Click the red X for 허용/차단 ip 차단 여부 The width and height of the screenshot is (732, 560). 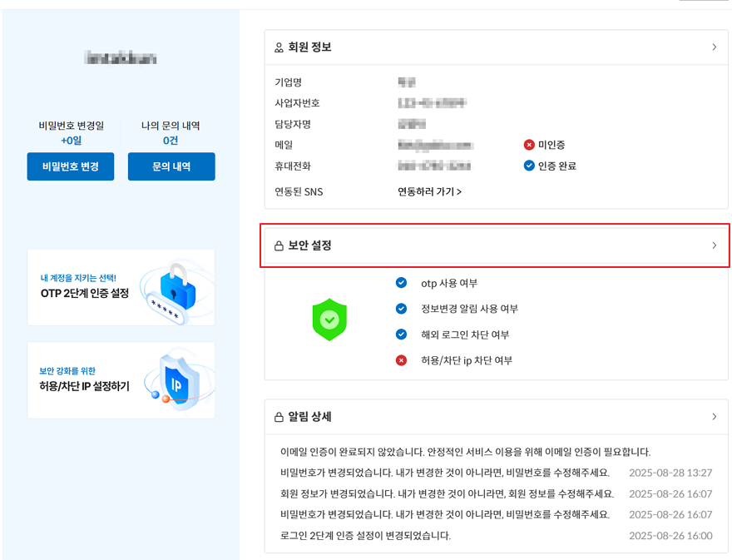pos(402,360)
